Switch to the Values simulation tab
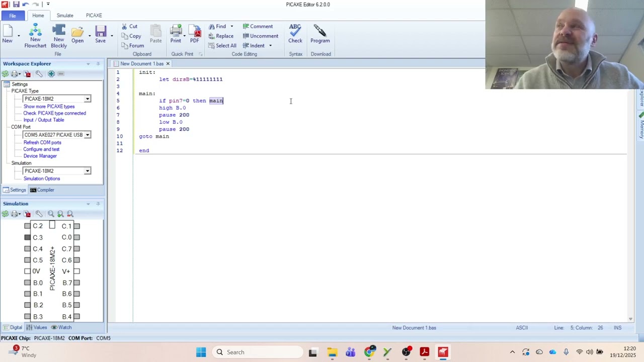The height and width of the screenshot is (362, 644). (x=36, y=327)
